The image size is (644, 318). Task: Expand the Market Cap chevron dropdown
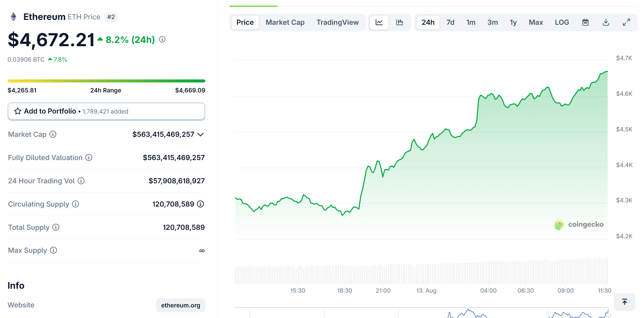point(200,134)
